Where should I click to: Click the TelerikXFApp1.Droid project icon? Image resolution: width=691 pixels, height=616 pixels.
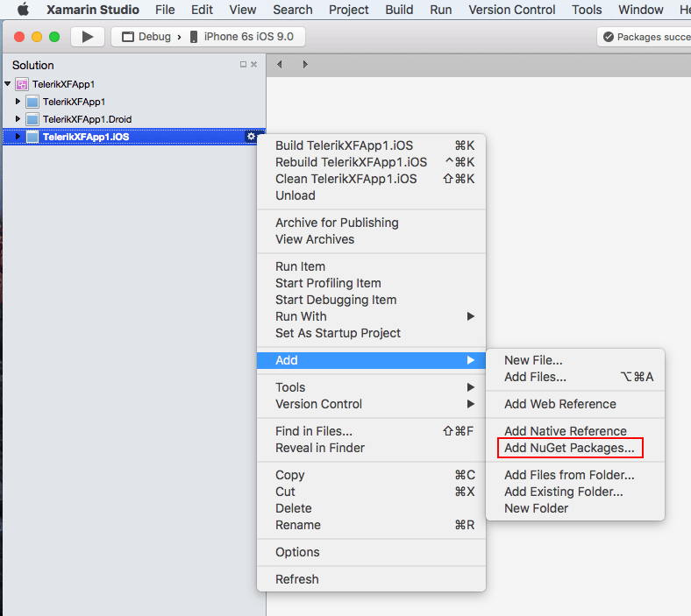pos(32,119)
